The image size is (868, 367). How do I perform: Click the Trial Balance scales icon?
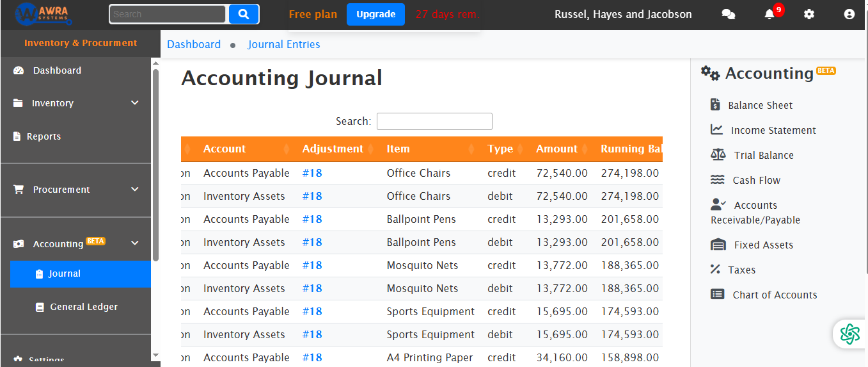point(718,155)
